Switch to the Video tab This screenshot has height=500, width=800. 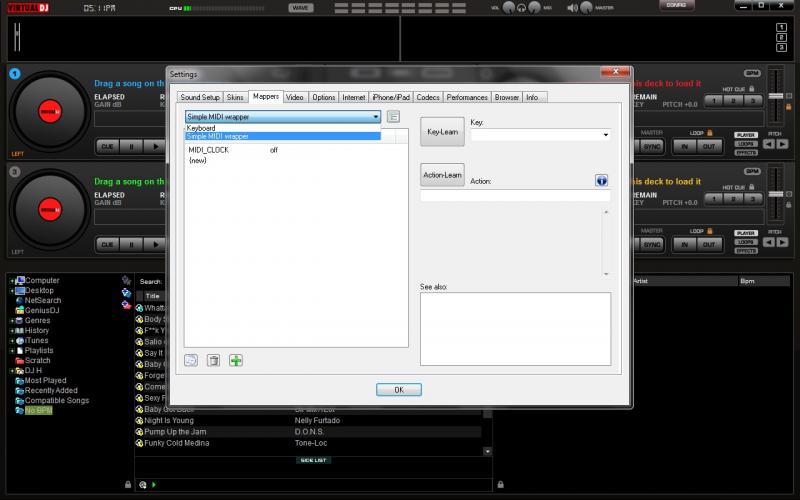(x=295, y=97)
